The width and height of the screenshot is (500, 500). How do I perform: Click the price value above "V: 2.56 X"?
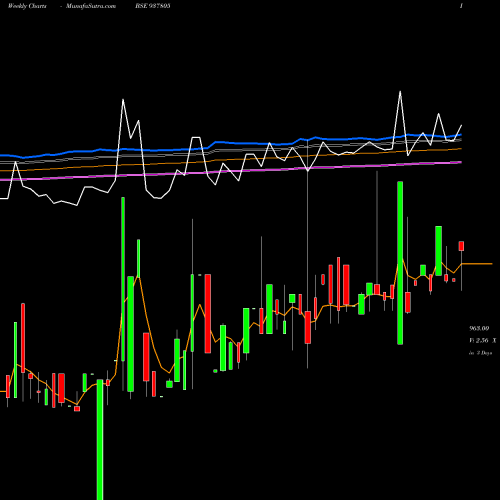pos(479,328)
